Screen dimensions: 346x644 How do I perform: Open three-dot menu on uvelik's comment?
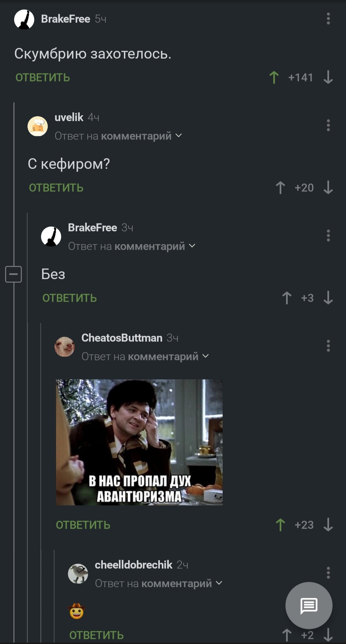tap(328, 125)
